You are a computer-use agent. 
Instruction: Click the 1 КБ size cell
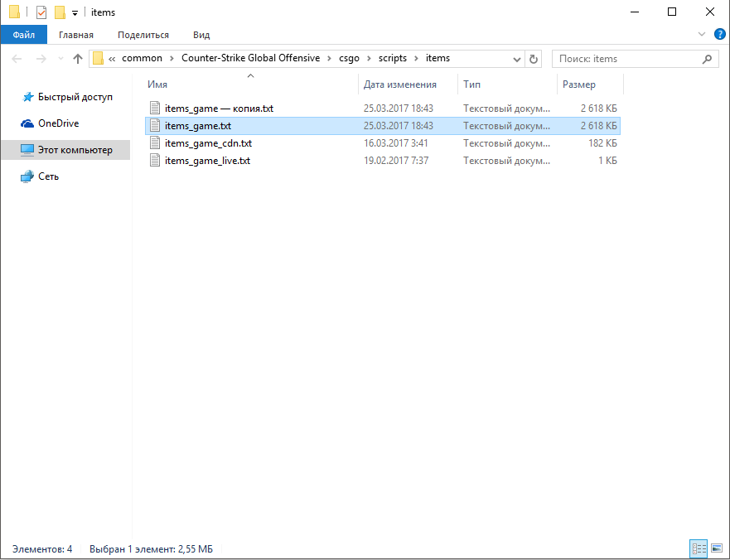[607, 161]
